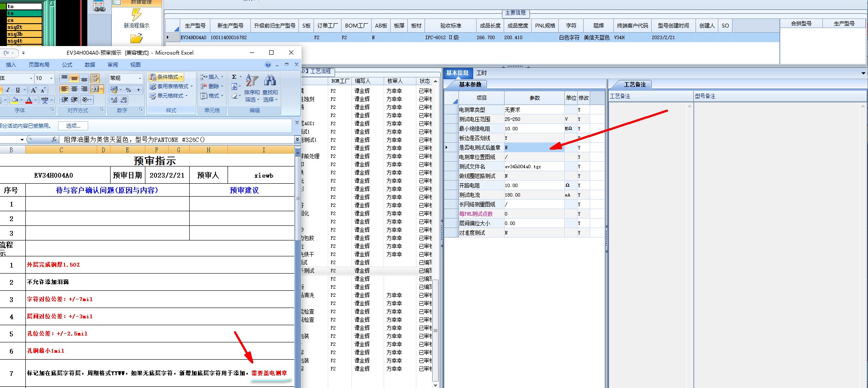868x388 pixels.
Task: Click the bottom align icon in Excel
Action: (x=84, y=78)
